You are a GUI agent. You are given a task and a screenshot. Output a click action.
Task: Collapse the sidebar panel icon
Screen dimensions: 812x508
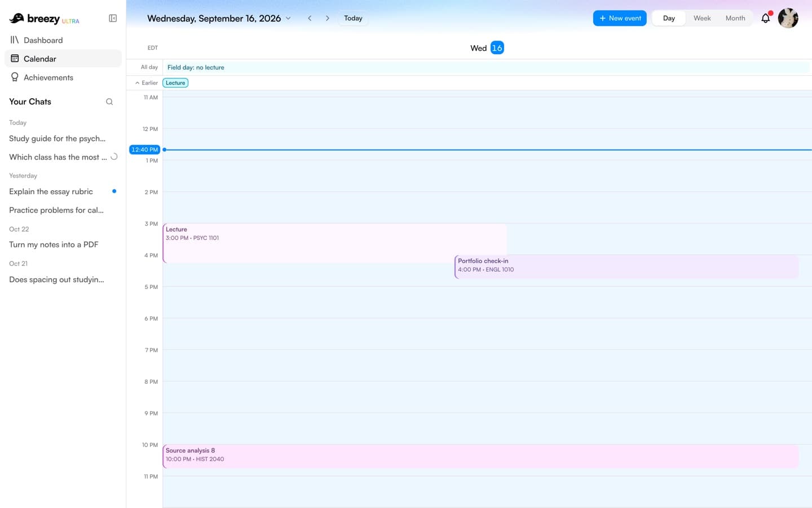(113, 18)
